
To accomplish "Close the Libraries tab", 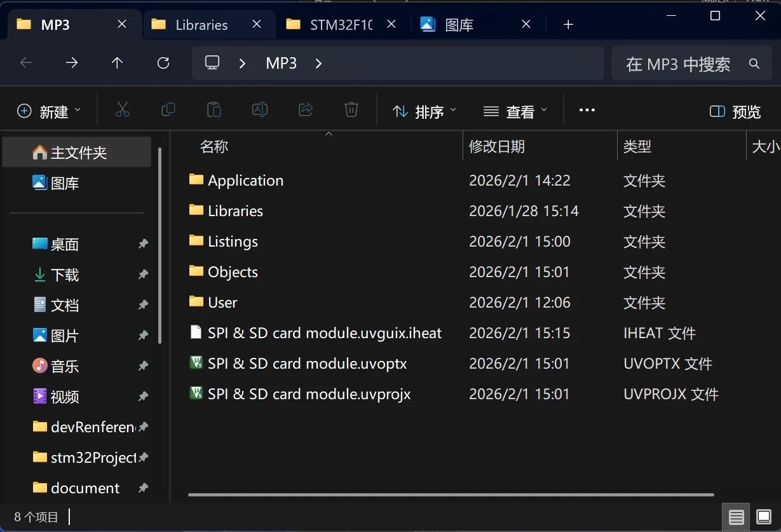I will (x=257, y=24).
